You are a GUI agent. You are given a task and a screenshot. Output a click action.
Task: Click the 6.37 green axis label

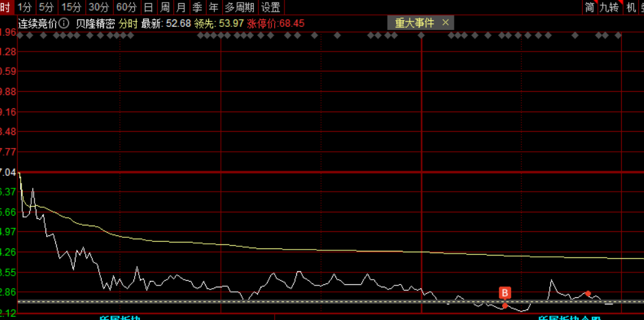(8, 192)
